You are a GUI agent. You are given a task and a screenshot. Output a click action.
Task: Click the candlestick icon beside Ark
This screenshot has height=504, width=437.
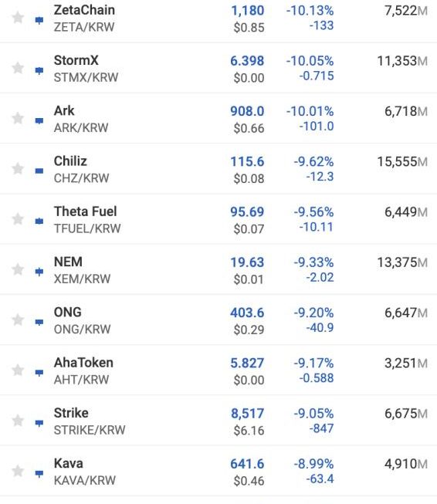tap(39, 121)
